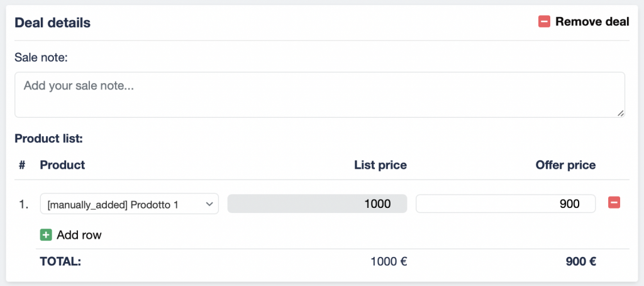Image resolution: width=644 pixels, height=286 pixels.
Task: Click the greyed List price field showing 1000
Action: click(x=317, y=203)
